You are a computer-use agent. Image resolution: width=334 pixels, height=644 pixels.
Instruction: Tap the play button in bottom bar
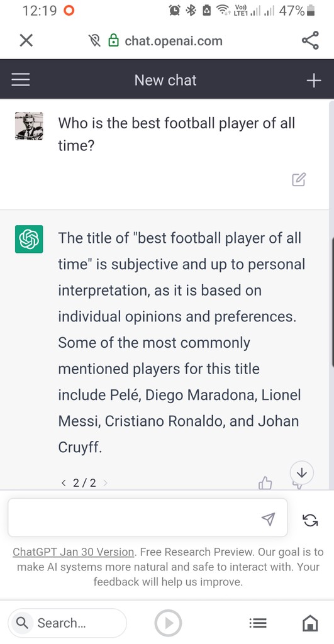click(168, 623)
